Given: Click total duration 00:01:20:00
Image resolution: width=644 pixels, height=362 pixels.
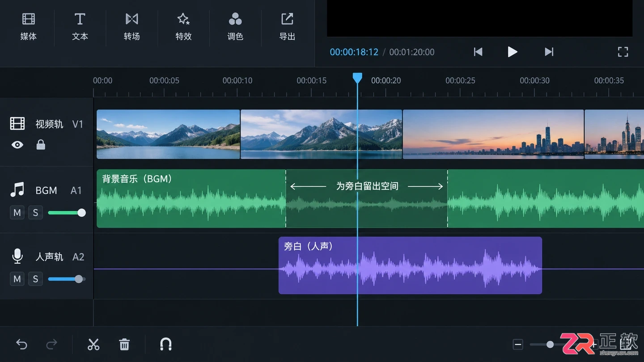Looking at the screenshot, I should pos(412,52).
